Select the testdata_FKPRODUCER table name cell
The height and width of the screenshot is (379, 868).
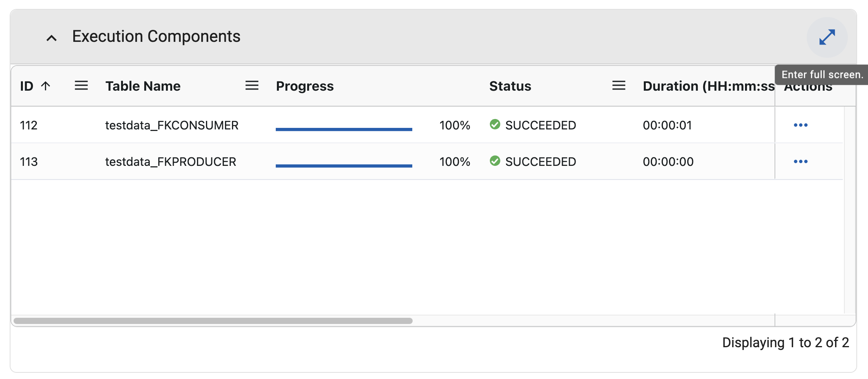171,162
